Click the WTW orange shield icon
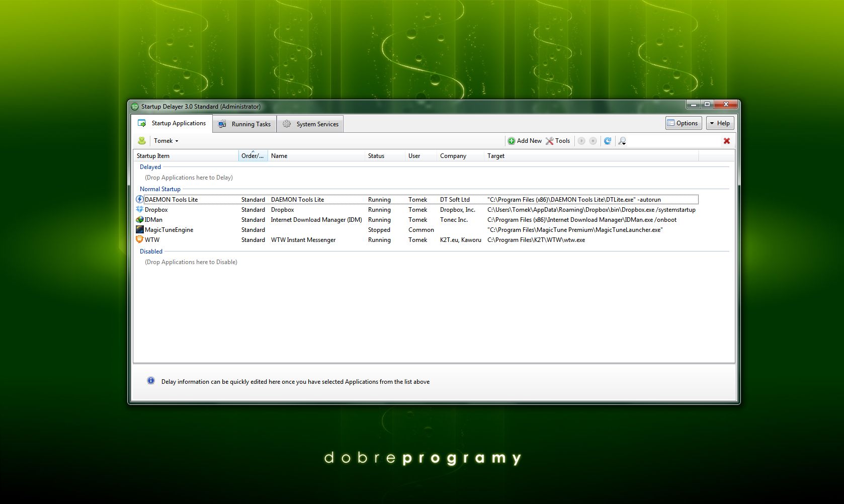The width and height of the screenshot is (844, 504). click(140, 239)
